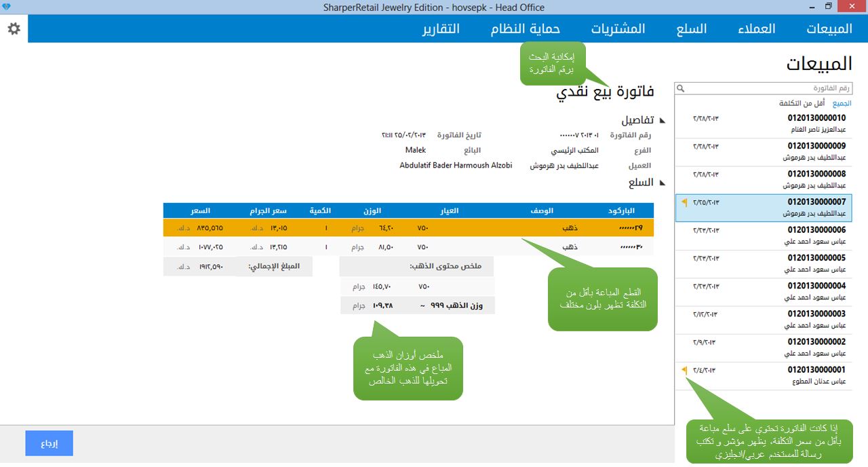
Task: Select invoice 0120130000005
Action: [764, 263]
